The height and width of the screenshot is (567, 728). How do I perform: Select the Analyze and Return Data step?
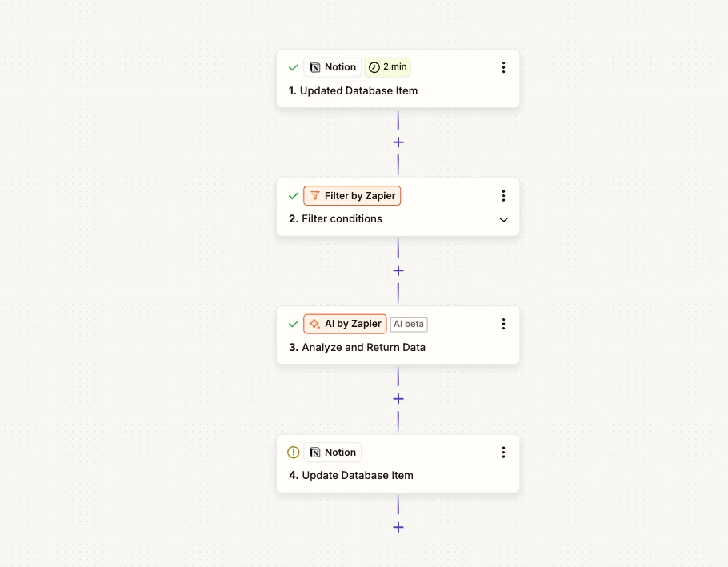[398, 335]
